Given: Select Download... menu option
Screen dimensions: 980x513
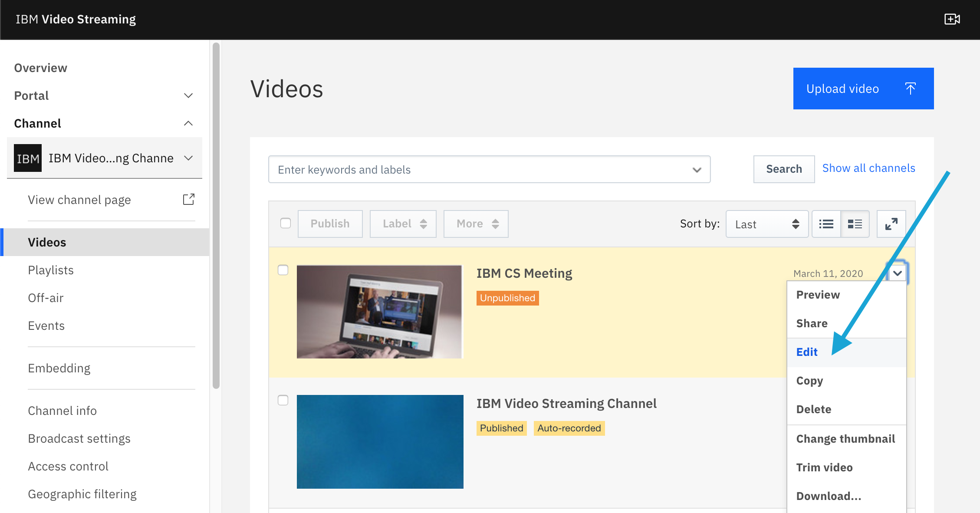Looking at the screenshot, I should point(846,496).
